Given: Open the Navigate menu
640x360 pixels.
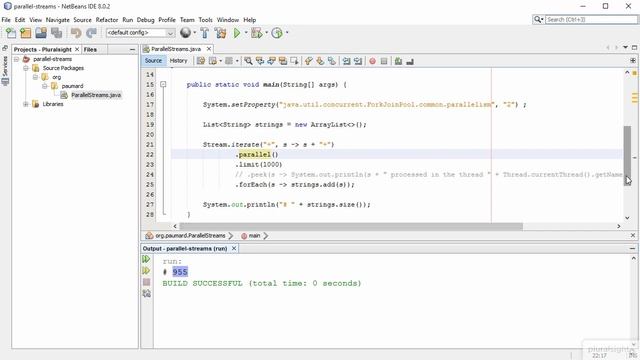Looking at the screenshot, I should click(x=58, y=20).
